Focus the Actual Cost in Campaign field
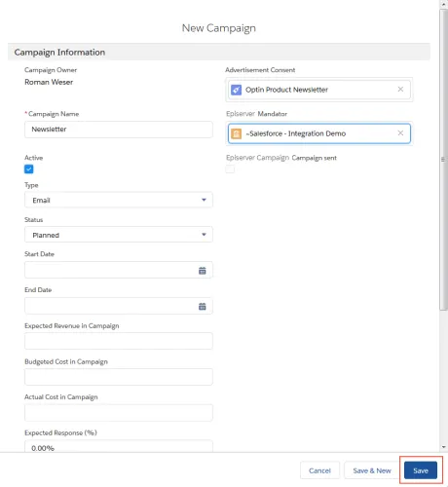Screen dimensions: 448x487 point(119,413)
